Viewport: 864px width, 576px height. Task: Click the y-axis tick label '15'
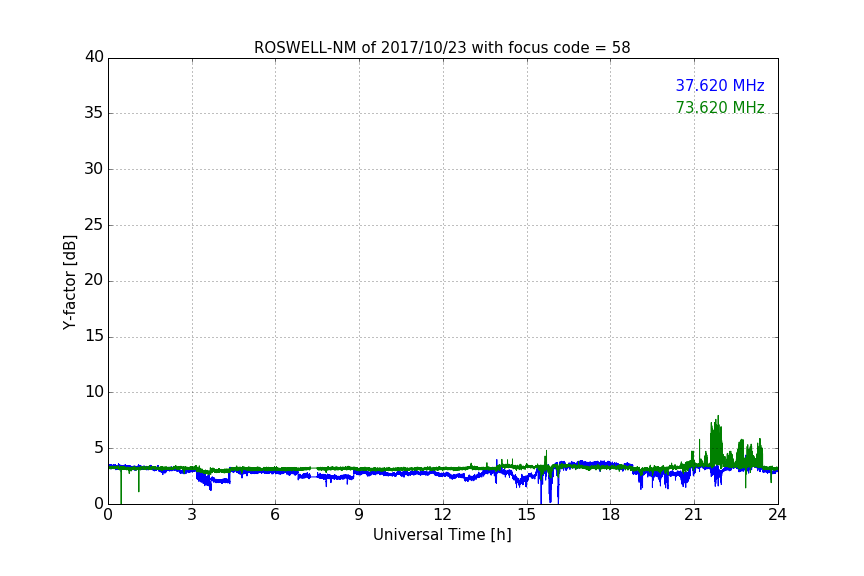94,336
